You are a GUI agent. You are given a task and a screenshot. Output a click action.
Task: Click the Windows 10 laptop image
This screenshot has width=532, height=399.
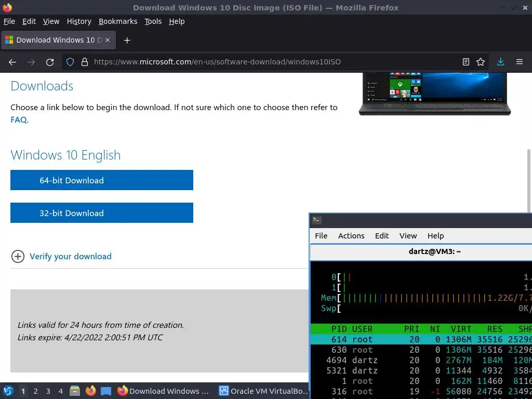tap(435, 94)
